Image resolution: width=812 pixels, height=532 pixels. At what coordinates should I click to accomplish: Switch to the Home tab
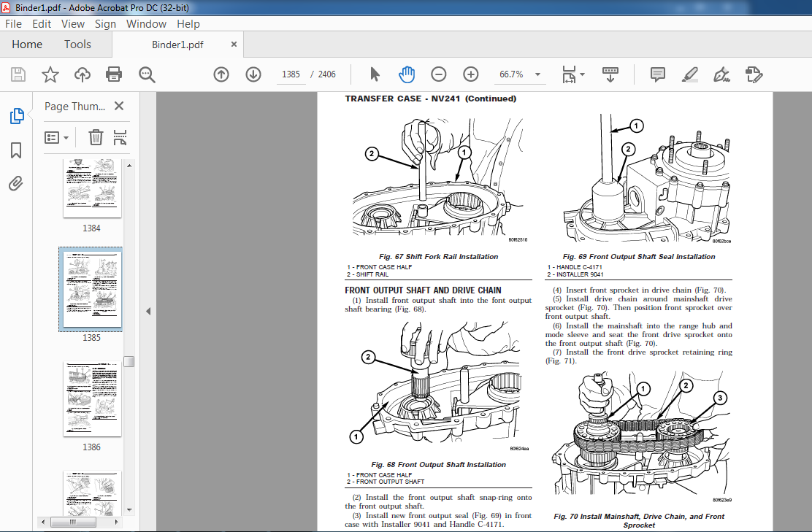point(27,45)
